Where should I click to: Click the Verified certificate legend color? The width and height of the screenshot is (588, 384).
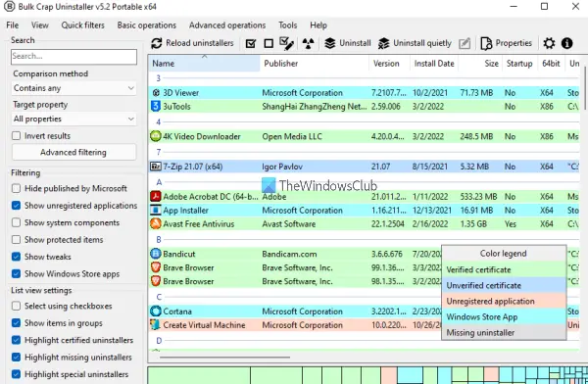[504, 269]
